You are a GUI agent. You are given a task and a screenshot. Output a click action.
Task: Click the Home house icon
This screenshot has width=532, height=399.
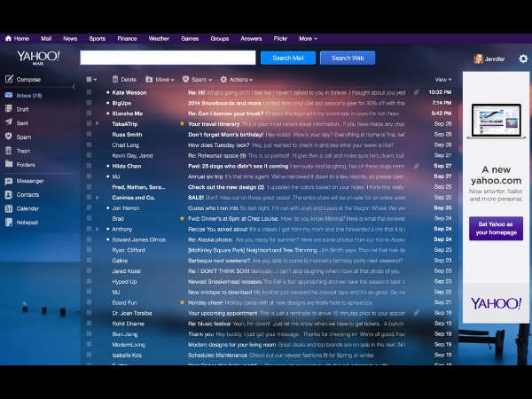point(9,38)
